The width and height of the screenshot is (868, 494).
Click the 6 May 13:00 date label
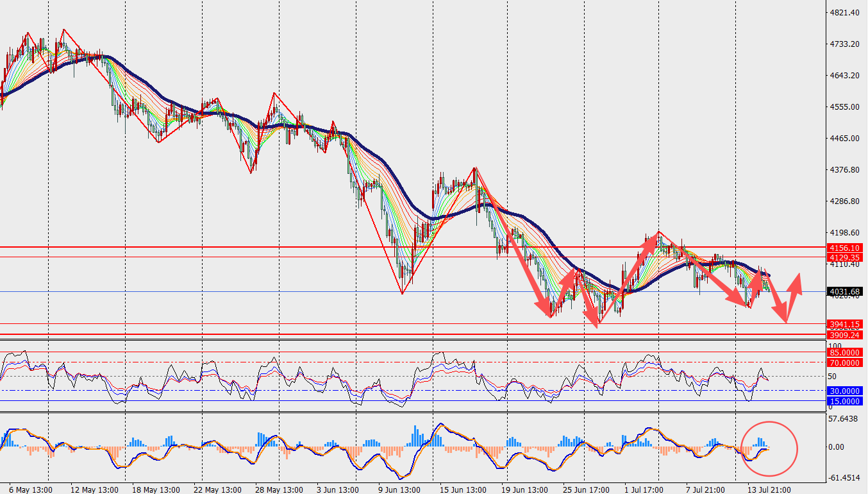pos(29,490)
